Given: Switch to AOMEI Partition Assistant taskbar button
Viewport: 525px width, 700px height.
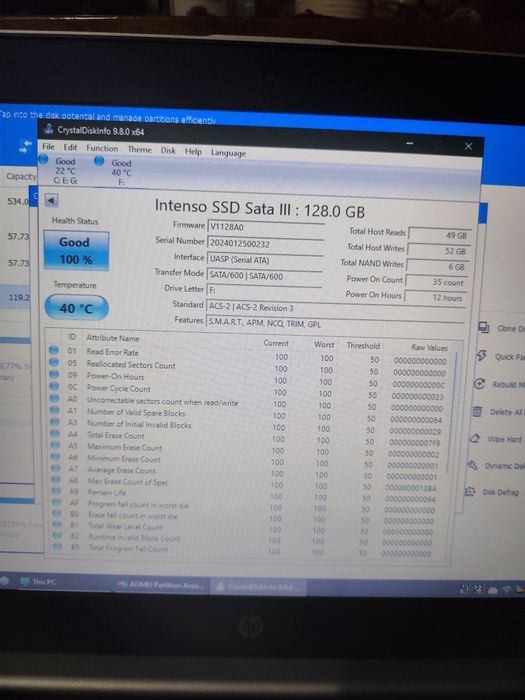Looking at the screenshot, I should coord(161,584).
